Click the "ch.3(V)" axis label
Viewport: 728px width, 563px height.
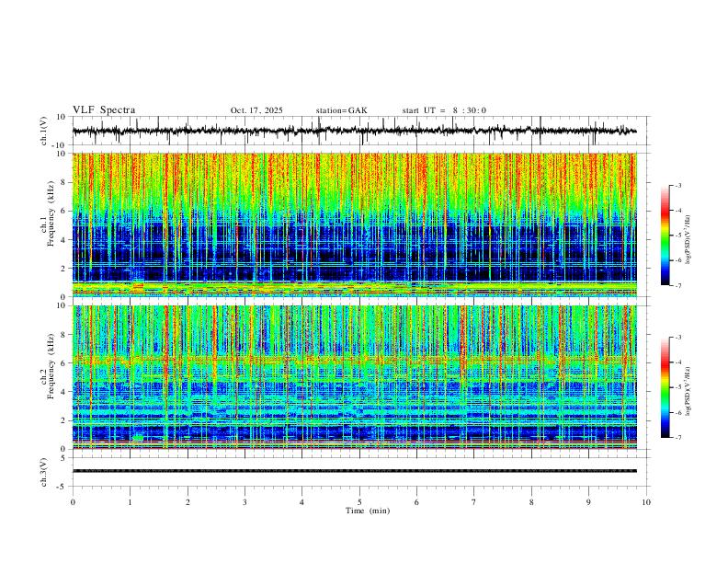44,472
